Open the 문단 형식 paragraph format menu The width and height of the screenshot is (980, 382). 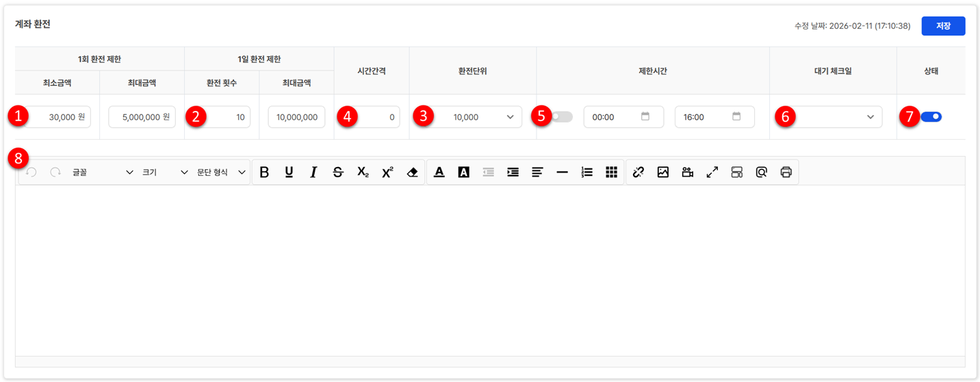pyautogui.click(x=220, y=173)
